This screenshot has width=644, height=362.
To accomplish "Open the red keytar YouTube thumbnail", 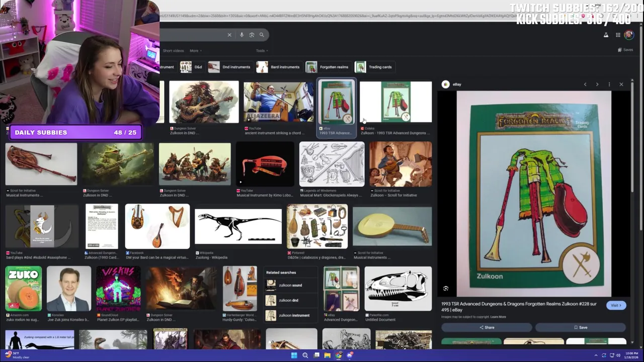I will coord(265,164).
